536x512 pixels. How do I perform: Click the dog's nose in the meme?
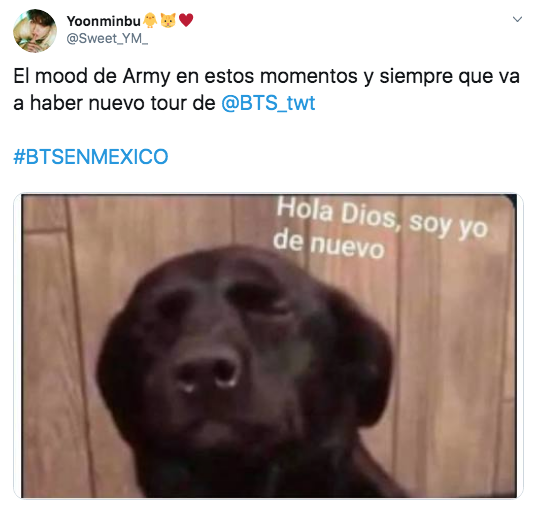click(x=207, y=371)
